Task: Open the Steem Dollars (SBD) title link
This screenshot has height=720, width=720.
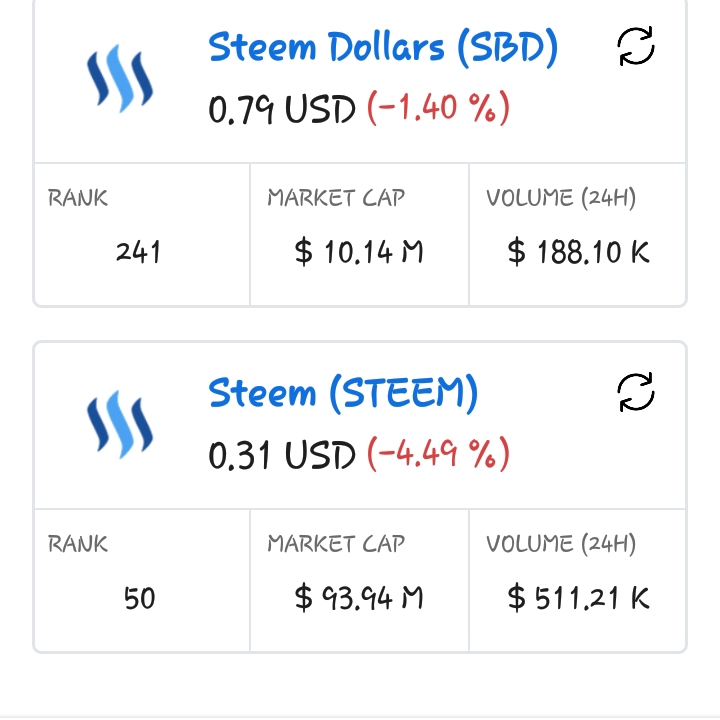Action: point(383,47)
